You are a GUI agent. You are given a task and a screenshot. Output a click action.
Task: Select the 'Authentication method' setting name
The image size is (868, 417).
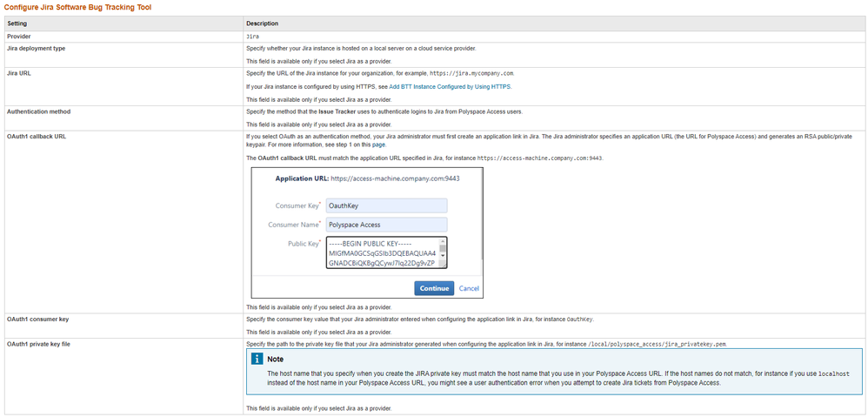39,111
